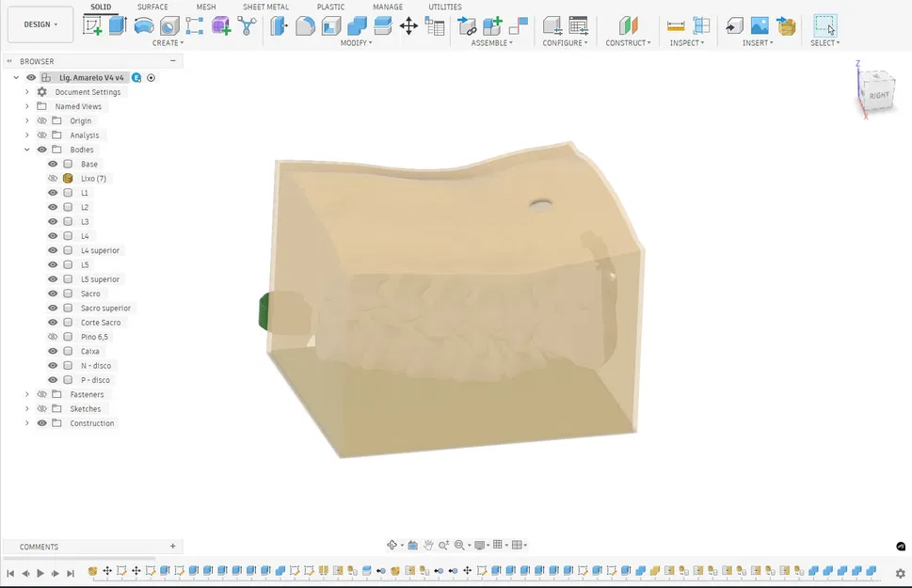Image resolution: width=912 pixels, height=588 pixels.
Task: Add a comment using the COMMENTS plus button
Action: click(172, 546)
